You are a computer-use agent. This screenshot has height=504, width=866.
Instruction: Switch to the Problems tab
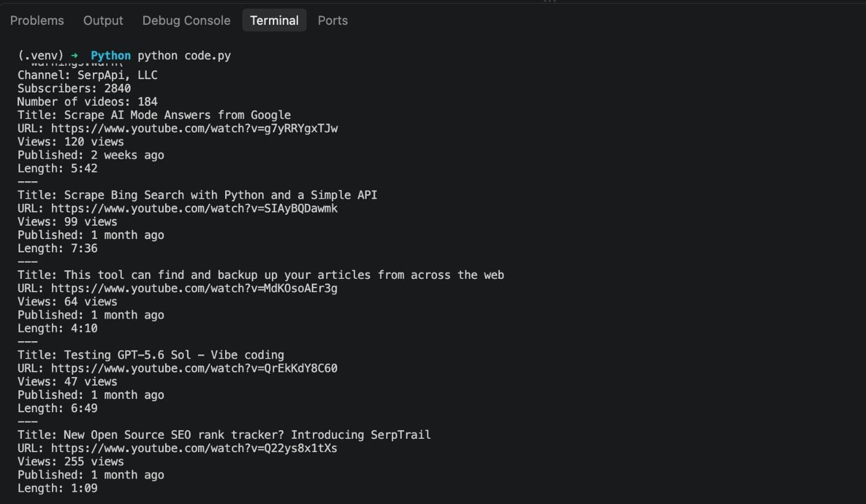click(37, 20)
